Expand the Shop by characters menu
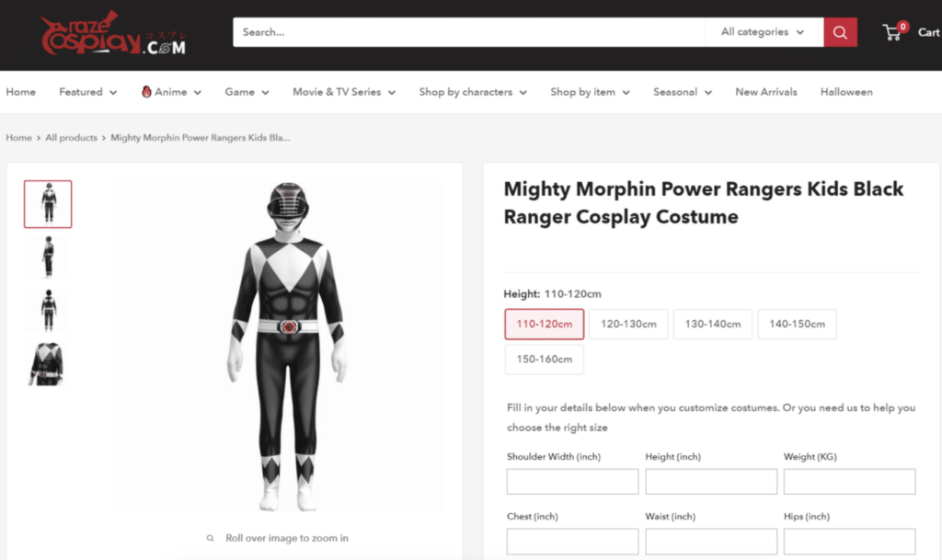This screenshot has height=560, width=942. pos(473,92)
